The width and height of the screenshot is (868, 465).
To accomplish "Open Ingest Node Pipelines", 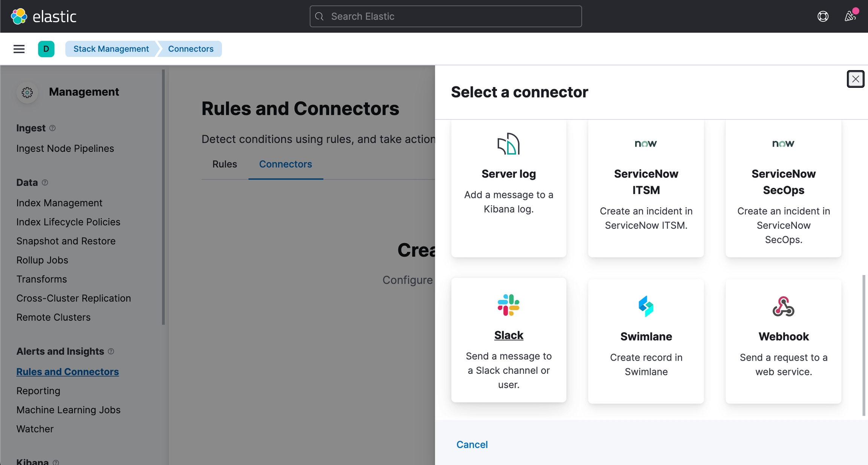I will coord(65,148).
